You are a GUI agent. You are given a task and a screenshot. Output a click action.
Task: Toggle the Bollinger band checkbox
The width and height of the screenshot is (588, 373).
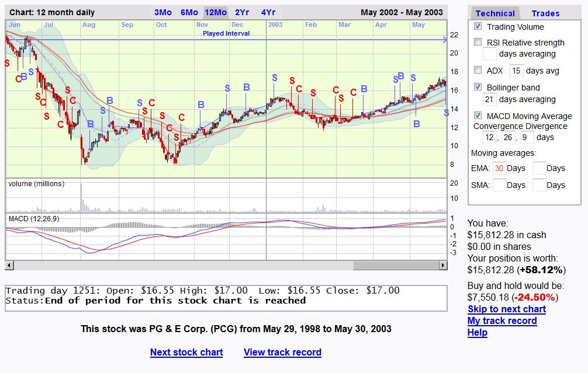tap(478, 87)
